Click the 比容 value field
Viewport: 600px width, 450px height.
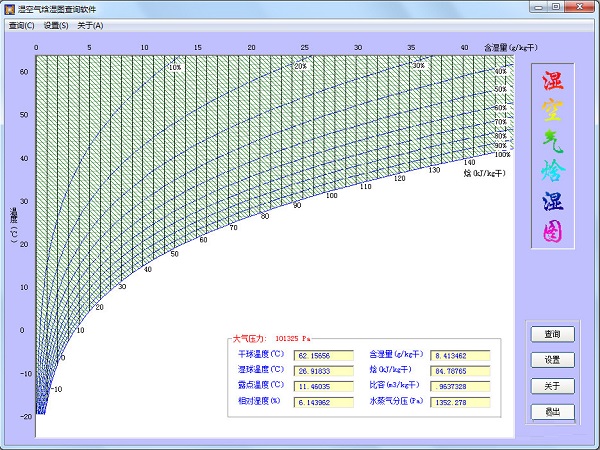460,387
